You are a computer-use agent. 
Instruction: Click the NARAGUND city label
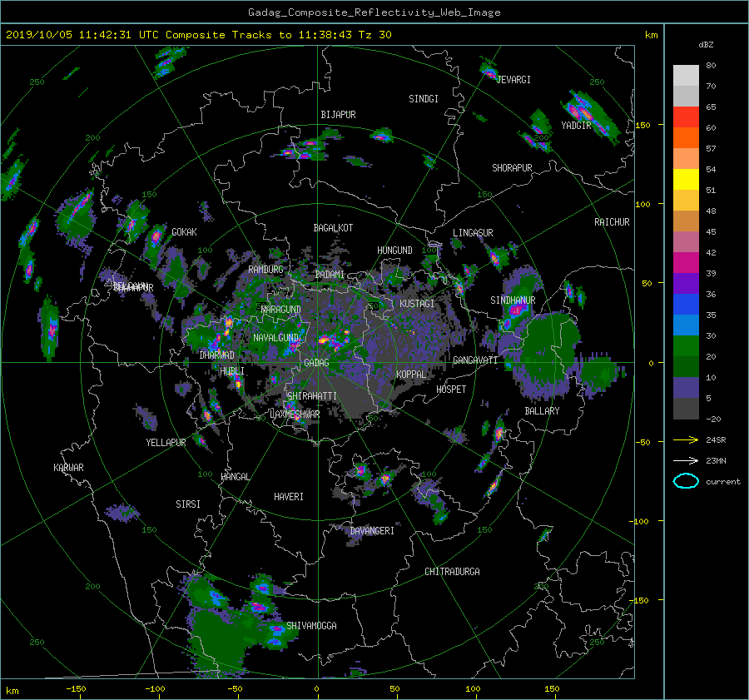281,310
